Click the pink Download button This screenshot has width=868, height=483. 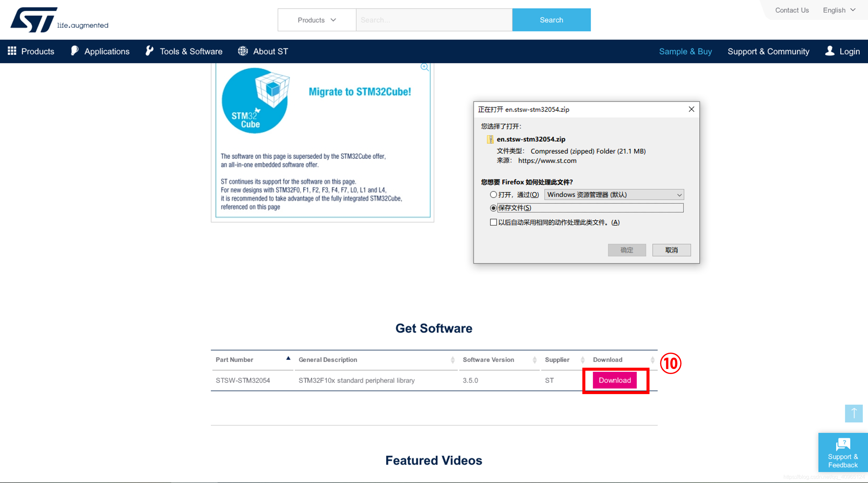click(x=615, y=380)
